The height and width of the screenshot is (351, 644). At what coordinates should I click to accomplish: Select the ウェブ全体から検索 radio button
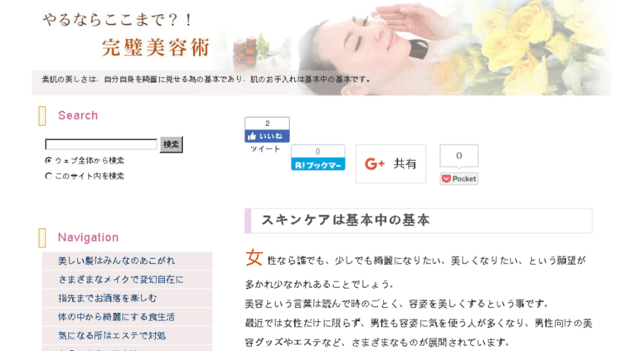tap(48, 160)
